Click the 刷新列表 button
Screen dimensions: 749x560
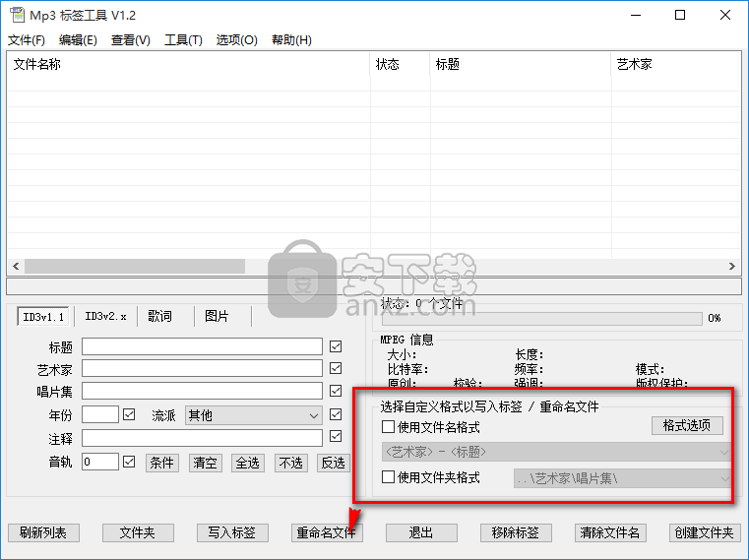click(x=43, y=532)
